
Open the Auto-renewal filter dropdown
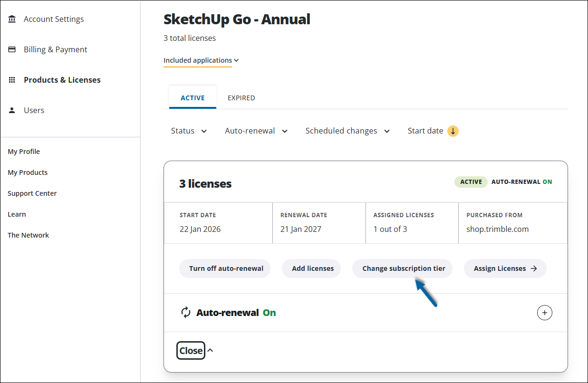tap(256, 131)
